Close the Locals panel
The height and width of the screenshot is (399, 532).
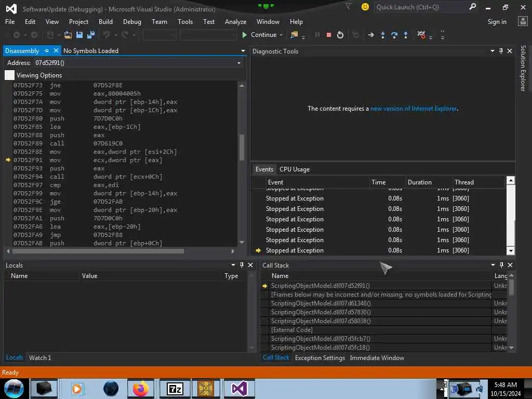pos(250,265)
